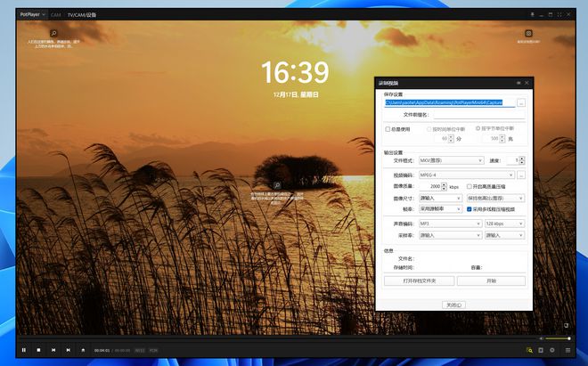588x366 pixels.
Task: Adjust the yellow volume slider
Action: pyautogui.click(x=557, y=338)
